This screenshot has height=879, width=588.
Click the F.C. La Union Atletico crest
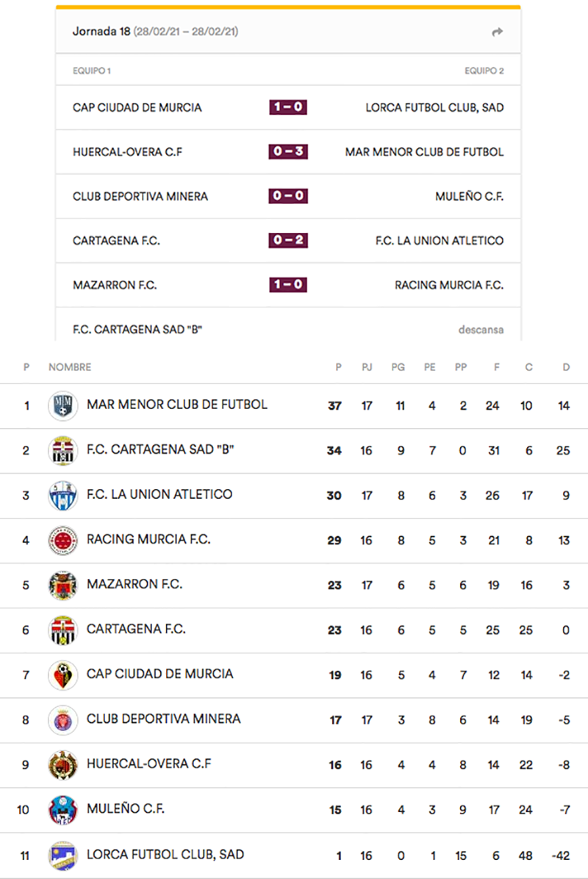(62, 496)
